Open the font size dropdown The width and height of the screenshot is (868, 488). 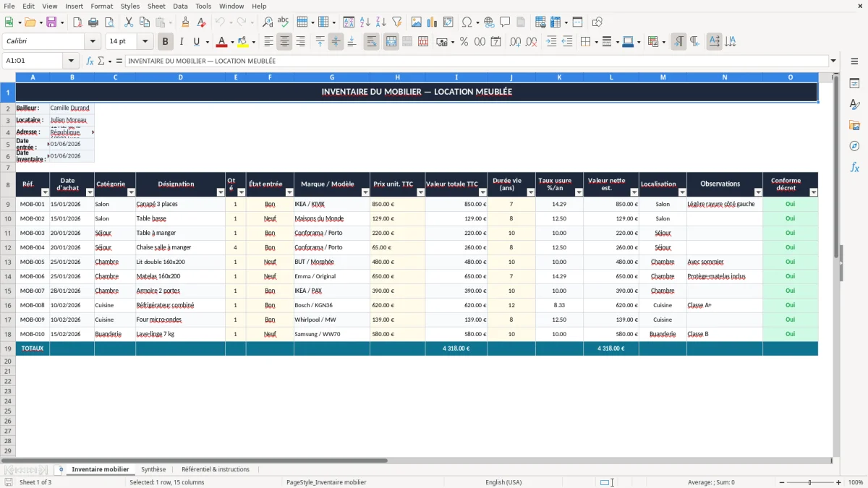pos(145,42)
